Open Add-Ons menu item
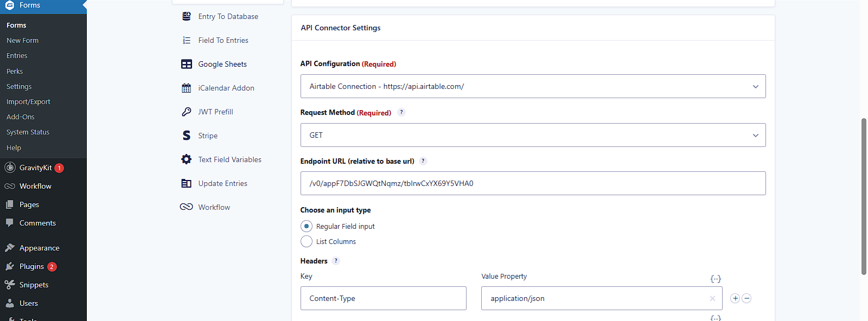The image size is (868, 321). (x=21, y=117)
